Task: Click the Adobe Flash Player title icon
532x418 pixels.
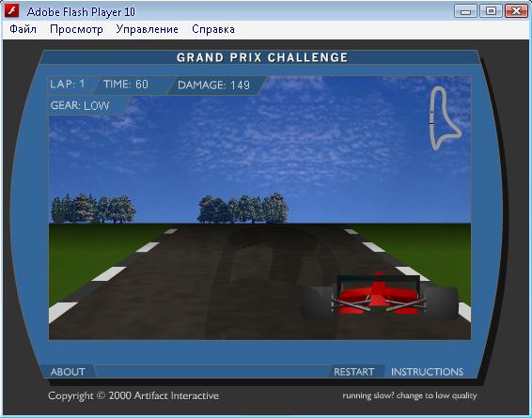Action: [12, 11]
